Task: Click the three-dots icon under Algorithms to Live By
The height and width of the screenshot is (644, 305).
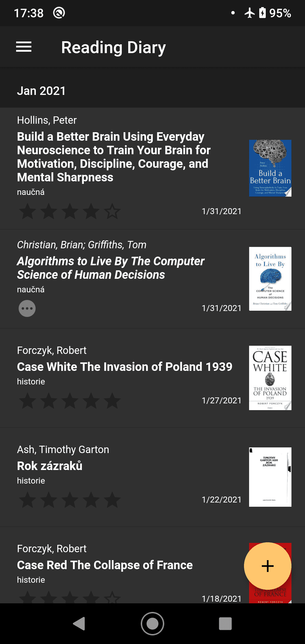Action: click(27, 308)
